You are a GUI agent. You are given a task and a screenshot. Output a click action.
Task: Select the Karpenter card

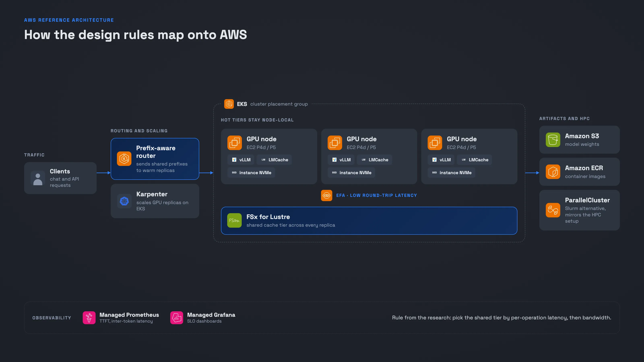tap(155, 201)
